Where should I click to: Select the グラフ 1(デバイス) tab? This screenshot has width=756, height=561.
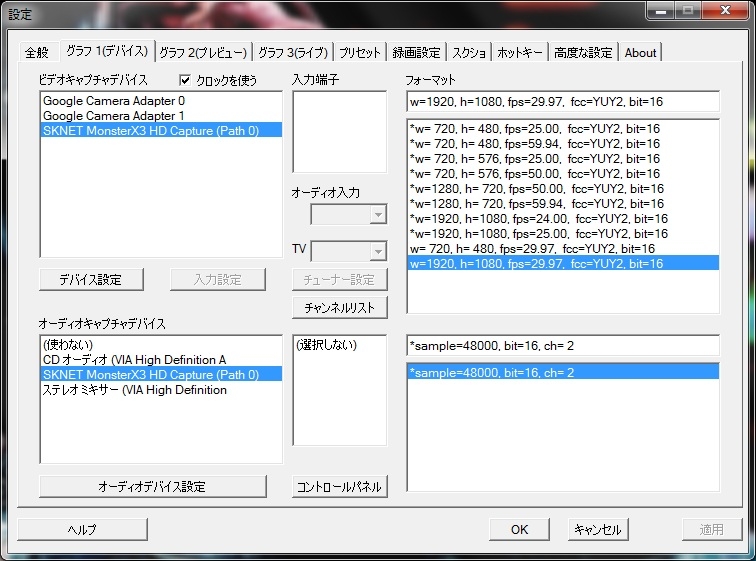[107, 51]
